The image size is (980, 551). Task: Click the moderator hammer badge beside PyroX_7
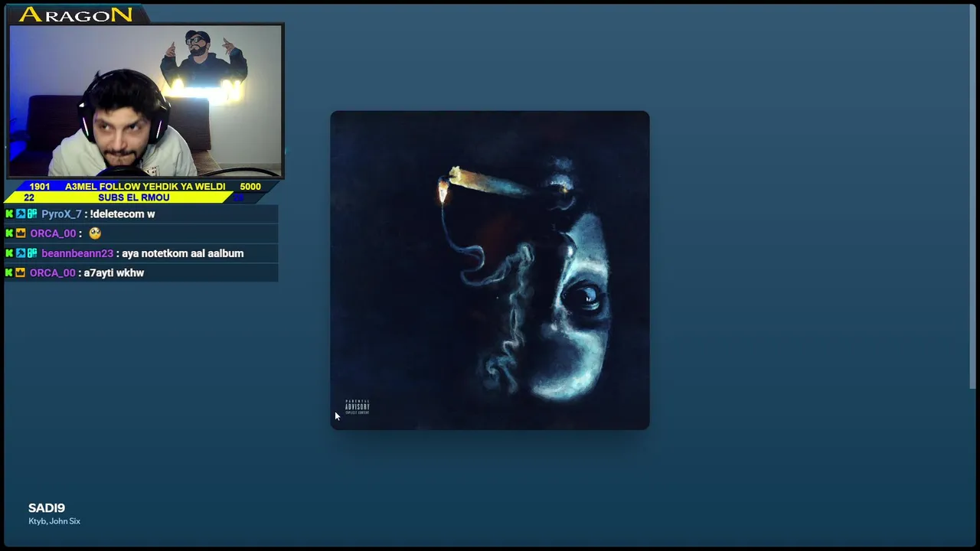21,214
